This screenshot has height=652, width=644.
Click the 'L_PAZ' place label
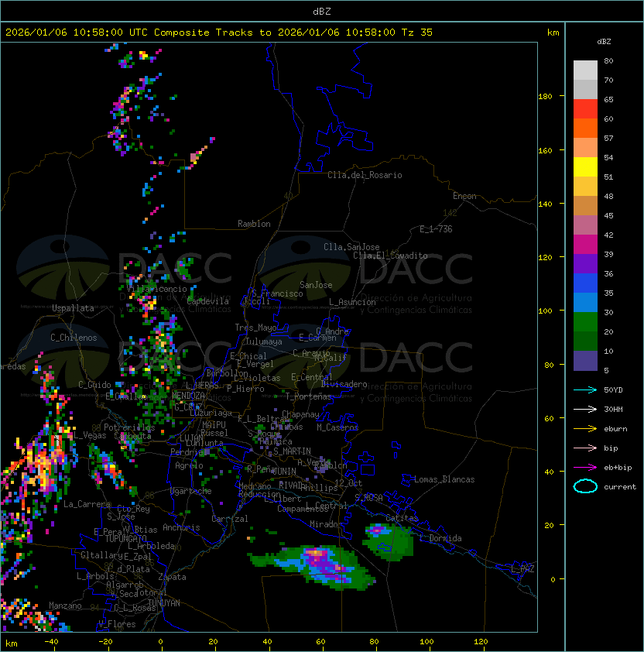click(522, 569)
